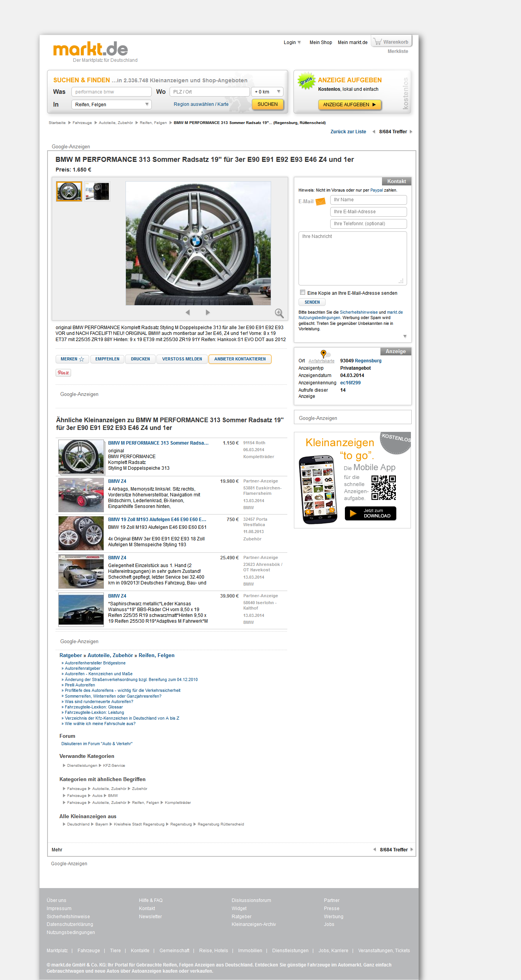Click ANZEIGE AUFGEBEN button
Screen dimensions: 521x980
click(350, 105)
